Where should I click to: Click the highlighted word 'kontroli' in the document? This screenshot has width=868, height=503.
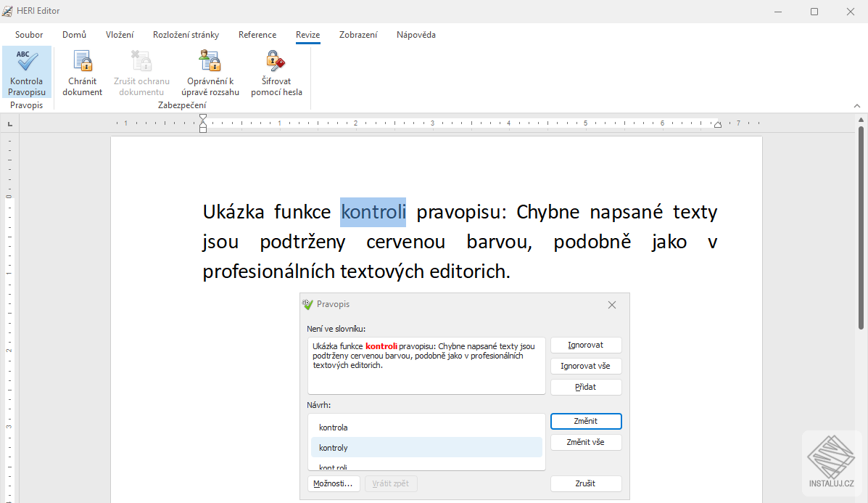tap(373, 212)
